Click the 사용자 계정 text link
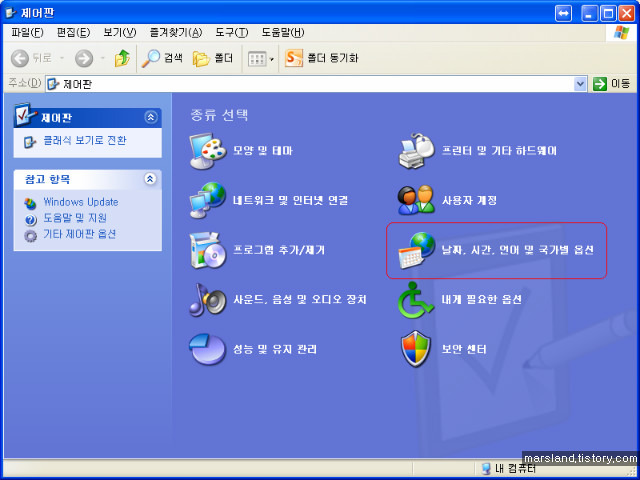 click(469, 200)
